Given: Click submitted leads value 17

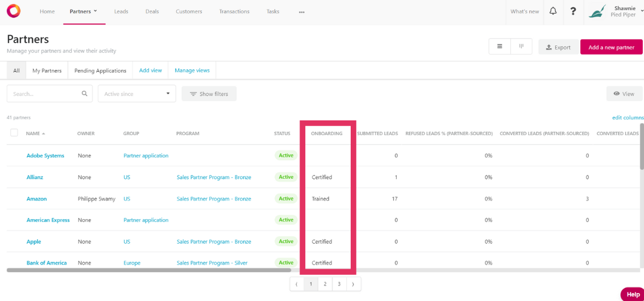Looking at the screenshot, I should (x=394, y=198).
